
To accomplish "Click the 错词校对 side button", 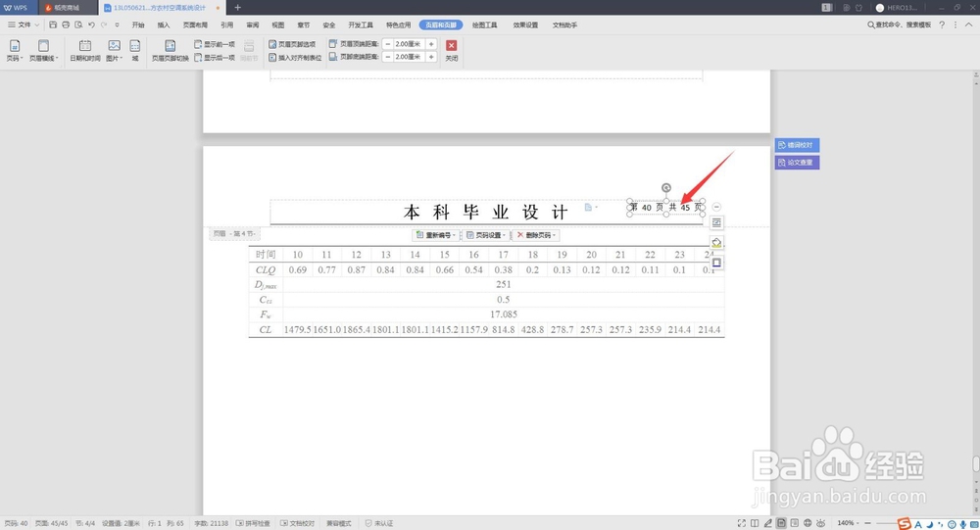I will click(797, 145).
